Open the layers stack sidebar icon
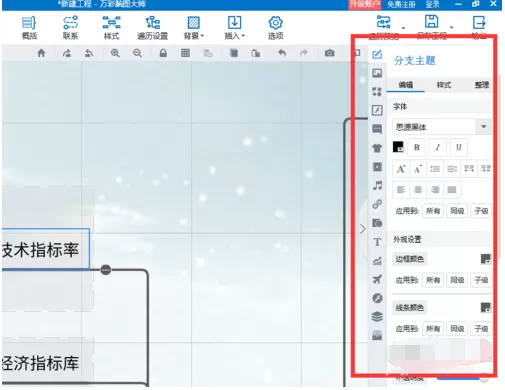Image resolution: width=505 pixels, height=390 pixels. [x=377, y=317]
